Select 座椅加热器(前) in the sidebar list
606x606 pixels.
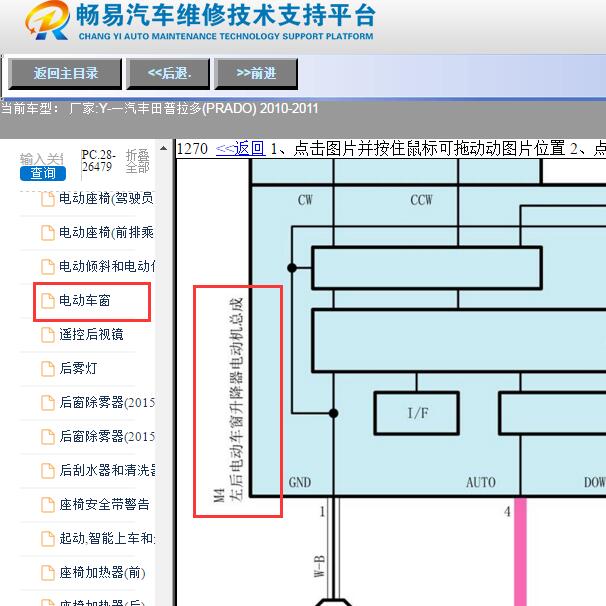(102, 572)
